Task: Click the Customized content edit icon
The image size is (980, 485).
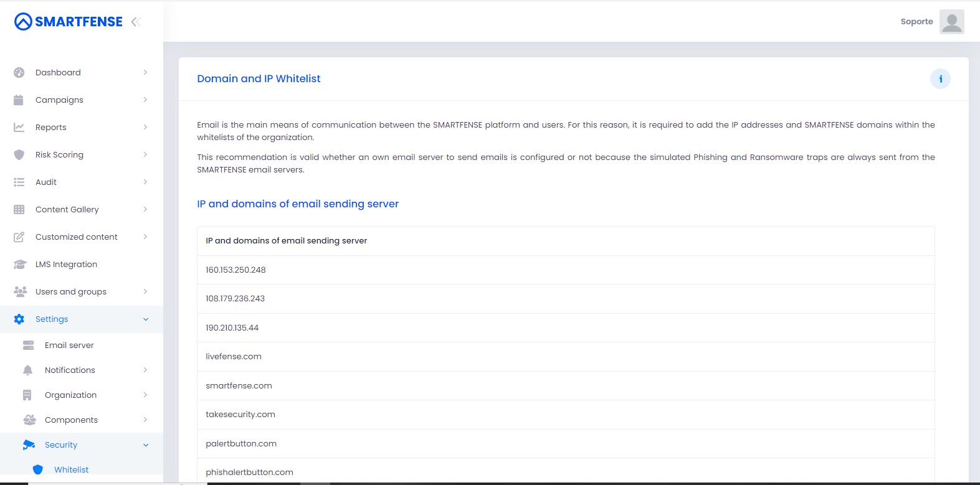Action: (19, 237)
